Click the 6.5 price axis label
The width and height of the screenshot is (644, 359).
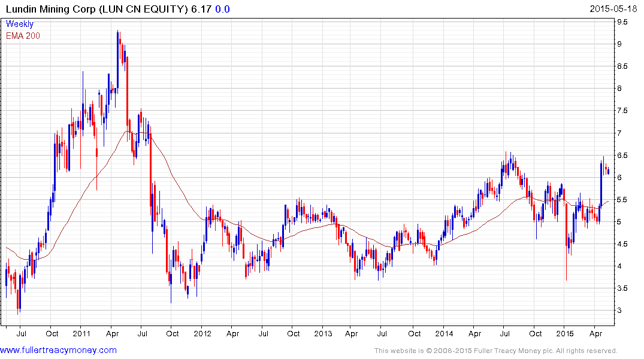(622, 155)
